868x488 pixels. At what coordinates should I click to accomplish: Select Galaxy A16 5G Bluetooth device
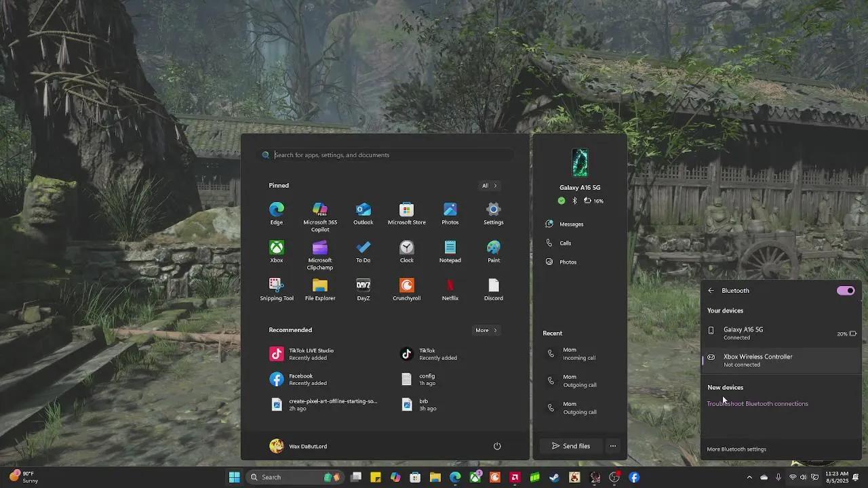[781, 333]
